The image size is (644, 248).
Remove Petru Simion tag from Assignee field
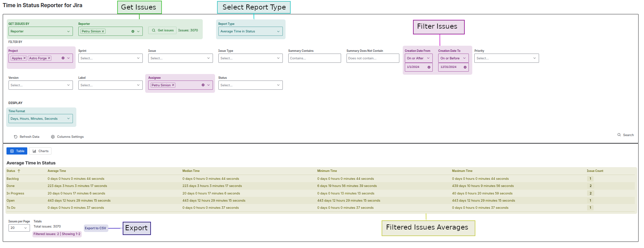(x=173, y=85)
